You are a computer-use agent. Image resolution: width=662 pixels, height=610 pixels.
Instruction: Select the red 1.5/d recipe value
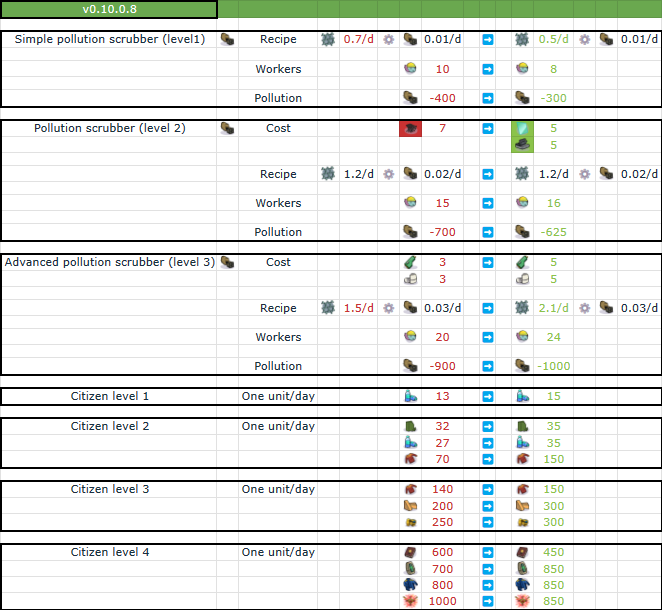pos(358,308)
